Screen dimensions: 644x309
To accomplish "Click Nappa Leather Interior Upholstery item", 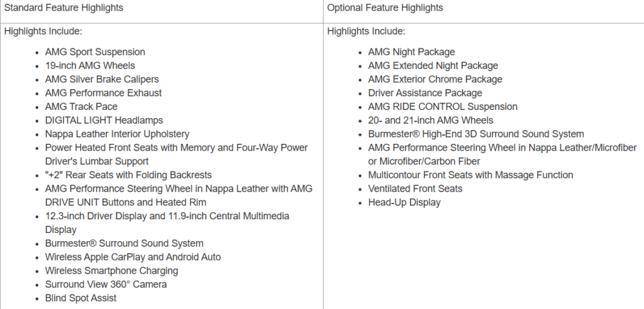I will tap(117, 134).
